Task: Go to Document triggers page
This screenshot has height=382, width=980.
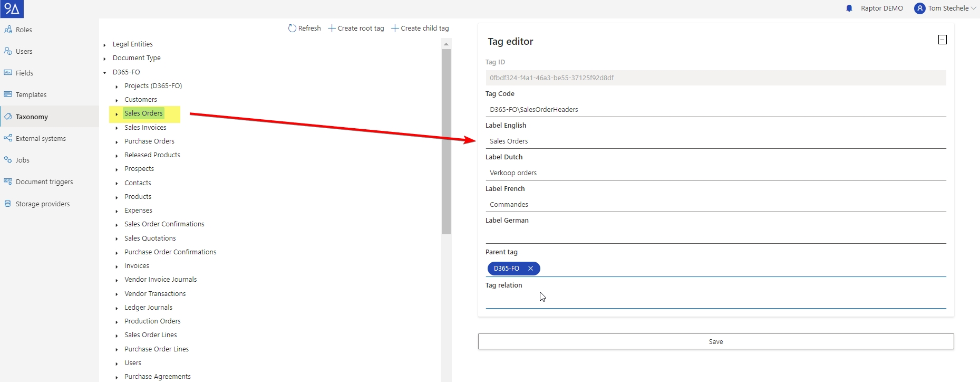Action: point(44,182)
